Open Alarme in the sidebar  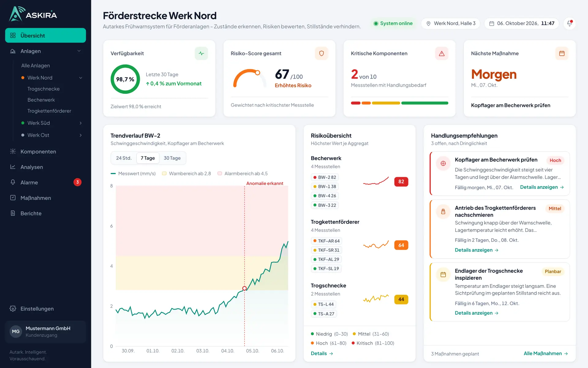coord(45,182)
